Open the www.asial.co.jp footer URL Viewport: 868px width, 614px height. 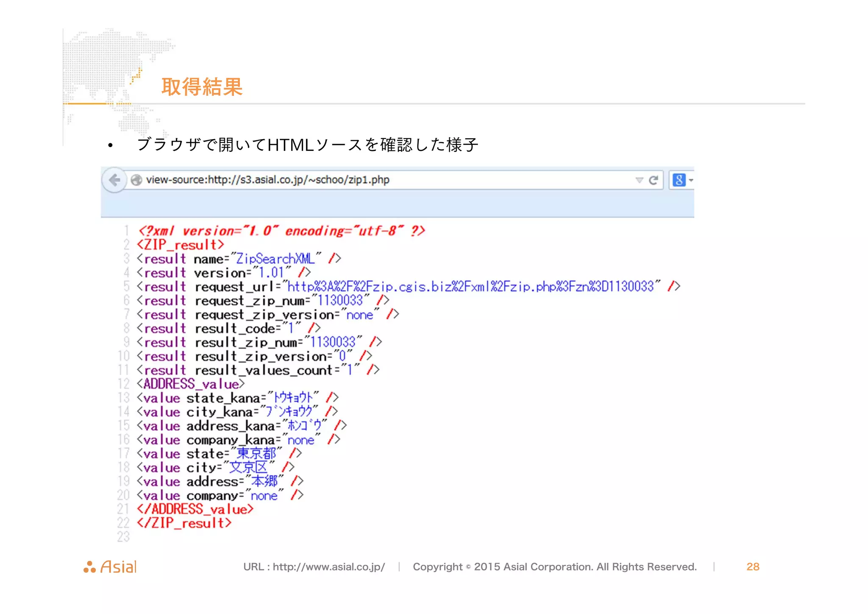[328, 567]
